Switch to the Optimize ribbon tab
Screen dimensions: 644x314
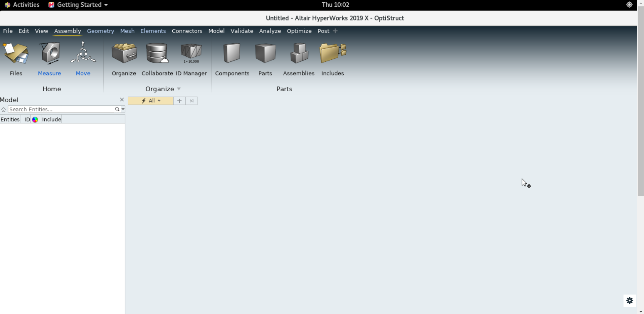(299, 31)
